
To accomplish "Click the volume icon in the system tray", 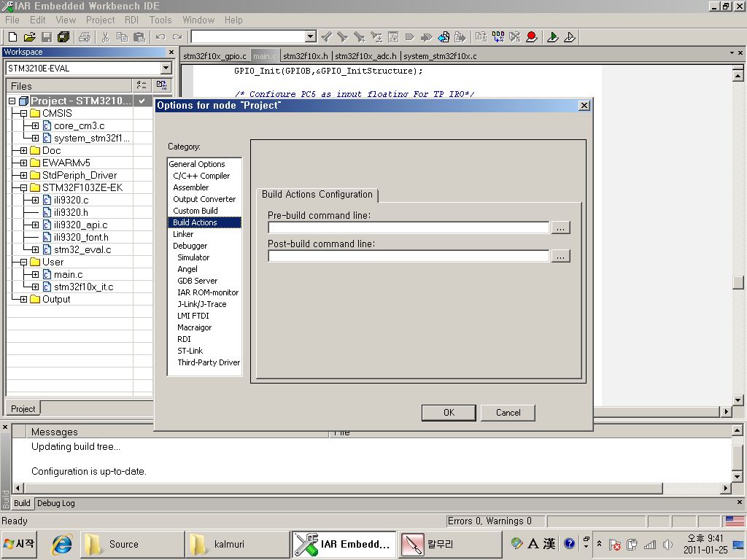I will [667, 544].
